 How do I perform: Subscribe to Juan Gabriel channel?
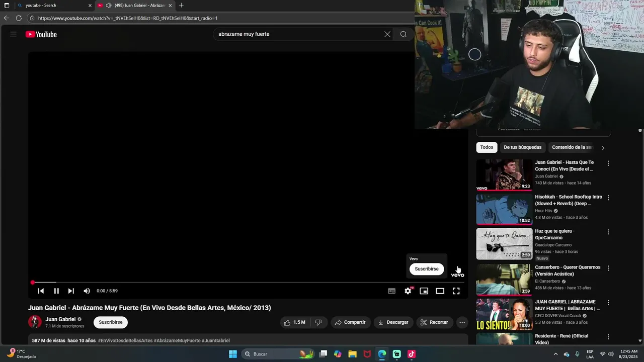tap(111, 322)
